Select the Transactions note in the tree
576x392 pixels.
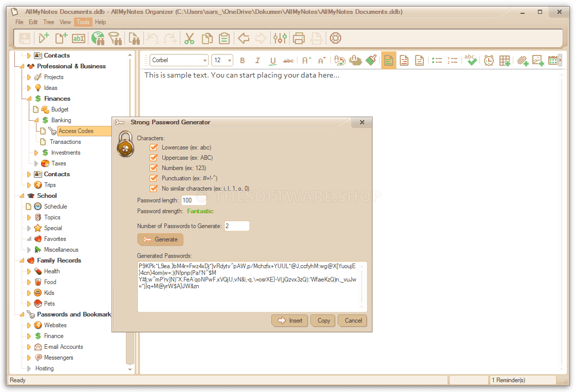[65, 142]
